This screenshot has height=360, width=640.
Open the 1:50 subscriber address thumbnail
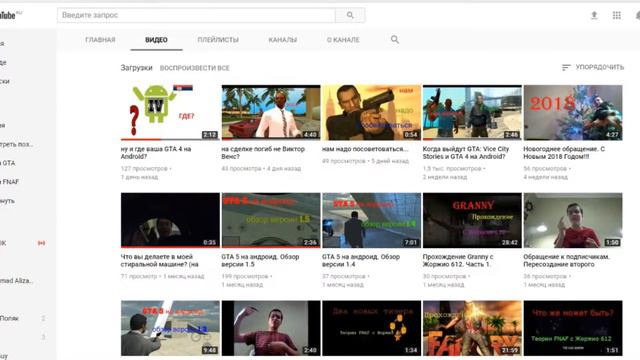pyautogui.click(x=573, y=220)
